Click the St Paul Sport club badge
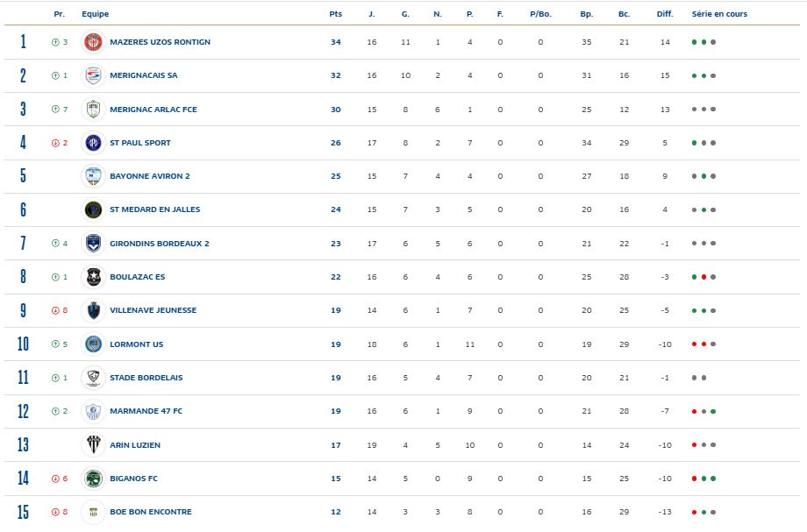The width and height of the screenshot is (807, 532). (93, 143)
